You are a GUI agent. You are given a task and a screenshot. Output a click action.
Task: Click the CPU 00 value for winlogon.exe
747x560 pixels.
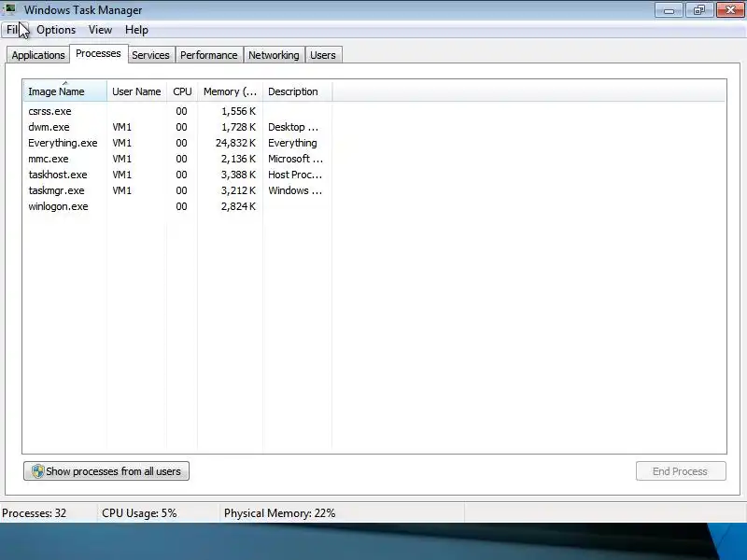(x=181, y=206)
